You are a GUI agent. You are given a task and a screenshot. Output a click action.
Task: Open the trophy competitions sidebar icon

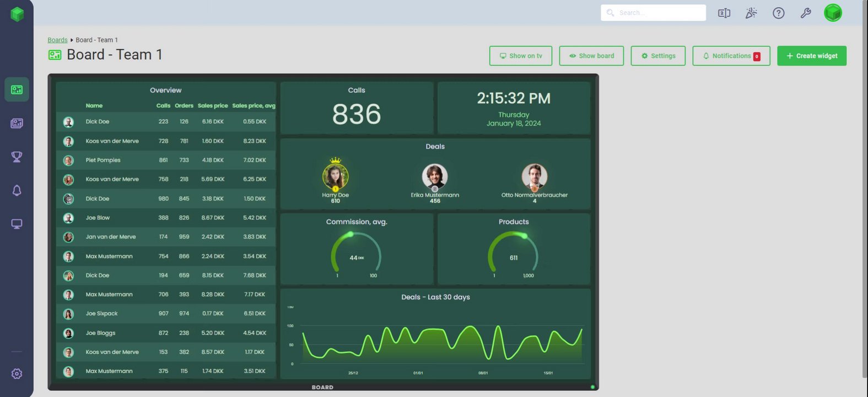point(17,157)
